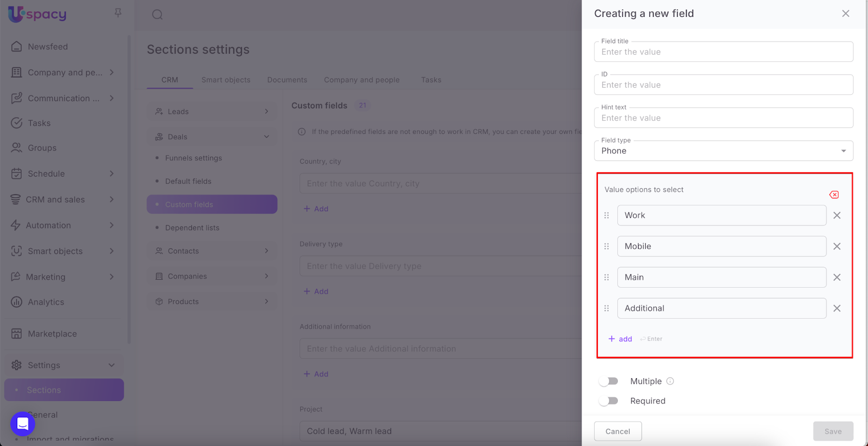Click the add option link
868x446 pixels.
620,339
